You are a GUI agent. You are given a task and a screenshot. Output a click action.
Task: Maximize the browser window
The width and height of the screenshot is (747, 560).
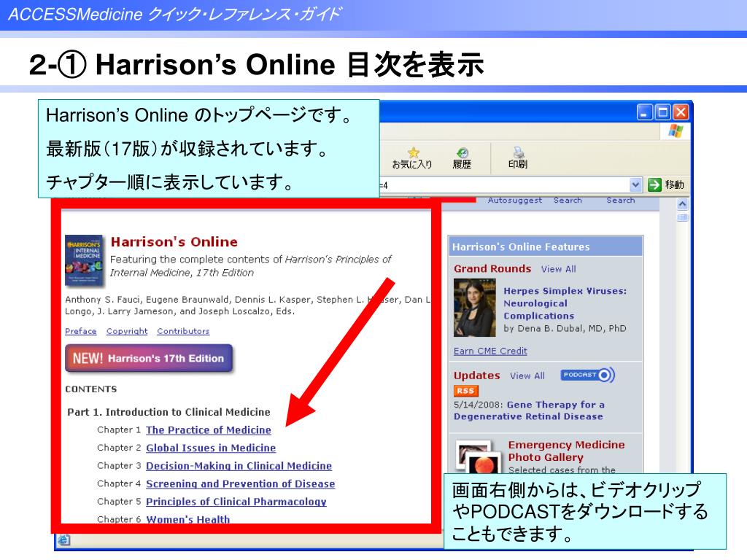[662, 112]
